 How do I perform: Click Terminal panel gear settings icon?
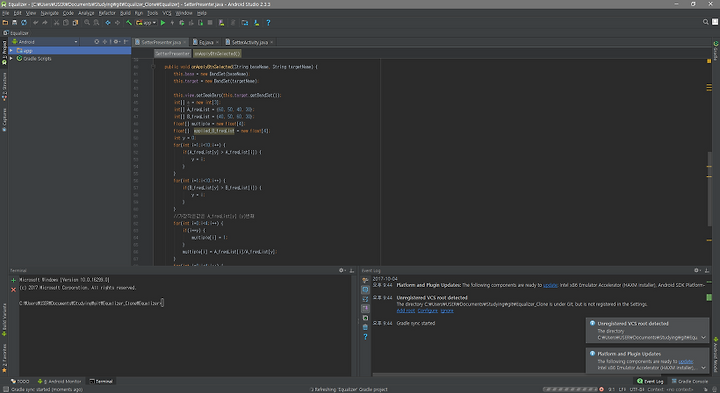click(x=342, y=270)
